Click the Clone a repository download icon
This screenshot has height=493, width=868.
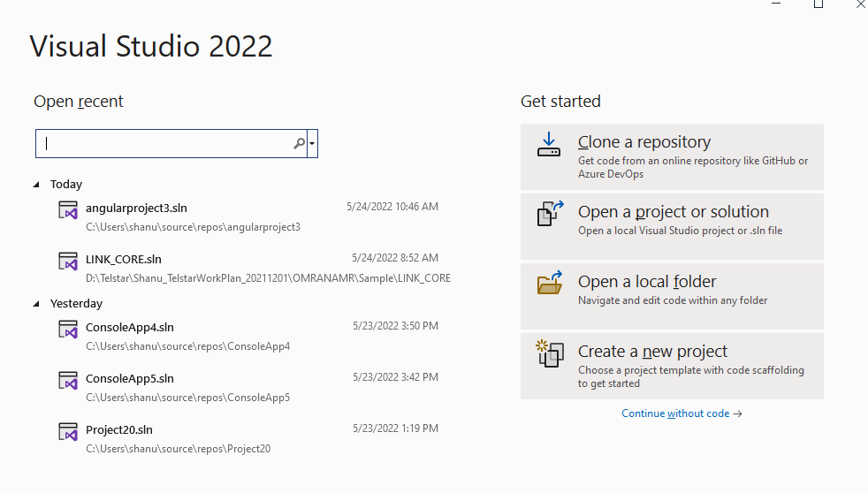549,144
